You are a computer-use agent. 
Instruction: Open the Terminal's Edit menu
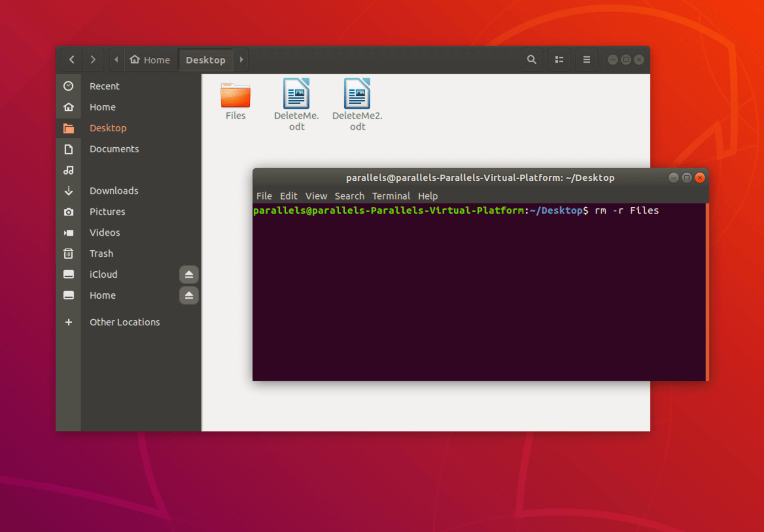coord(288,196)
